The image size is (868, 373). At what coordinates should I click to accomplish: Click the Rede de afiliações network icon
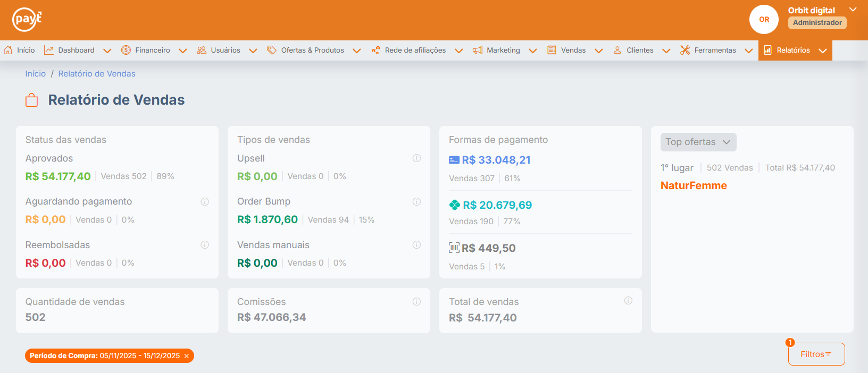375,50
